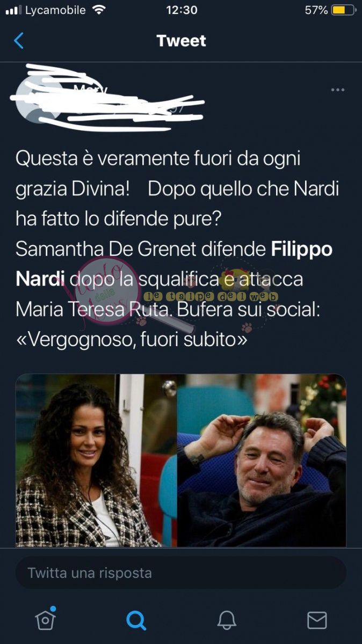Tap the 12:30 clock in status bar
This screenshot has width=362, height=644.
182,10
